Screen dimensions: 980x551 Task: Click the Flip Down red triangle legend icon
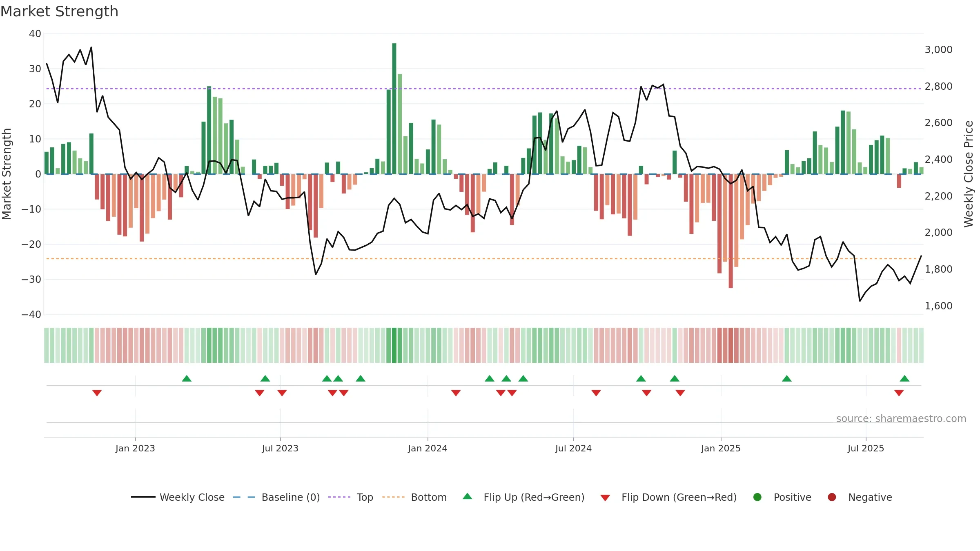click(x=605, y=498)
